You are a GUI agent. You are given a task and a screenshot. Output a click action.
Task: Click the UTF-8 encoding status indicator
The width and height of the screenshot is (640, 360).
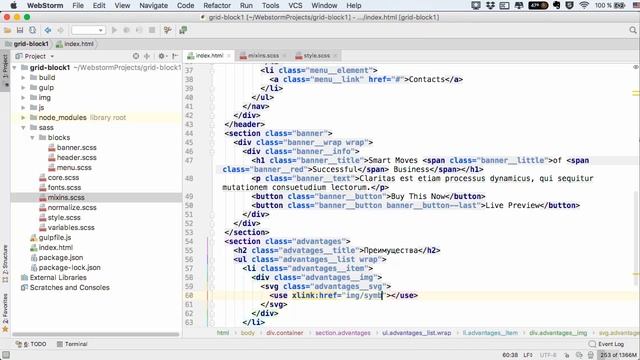[x=548, y=355]
